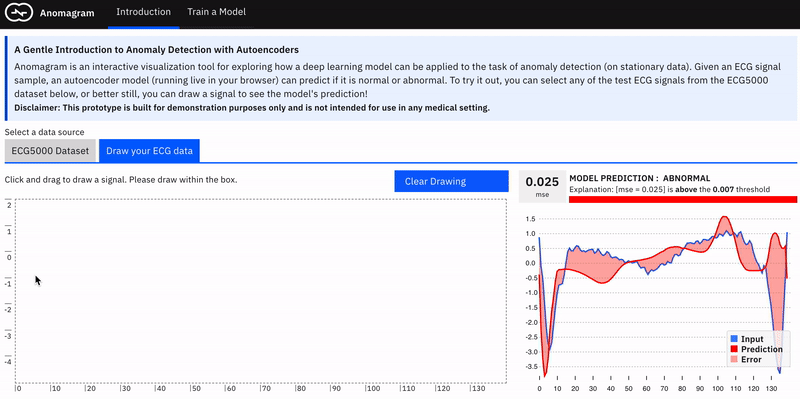This screenshot has height=399, width=800.
Task: Click the 'Input' legend label
Action: click(x=752, y=339)
